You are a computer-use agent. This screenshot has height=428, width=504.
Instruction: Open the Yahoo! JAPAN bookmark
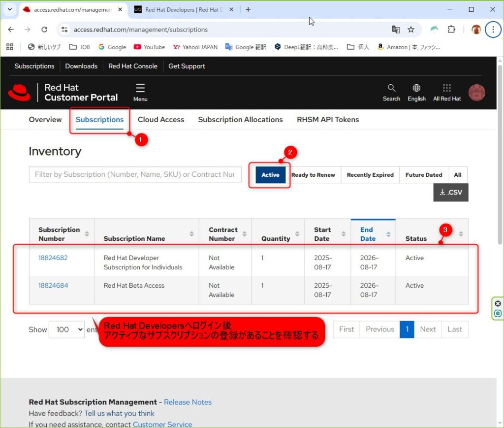point(195,47)
